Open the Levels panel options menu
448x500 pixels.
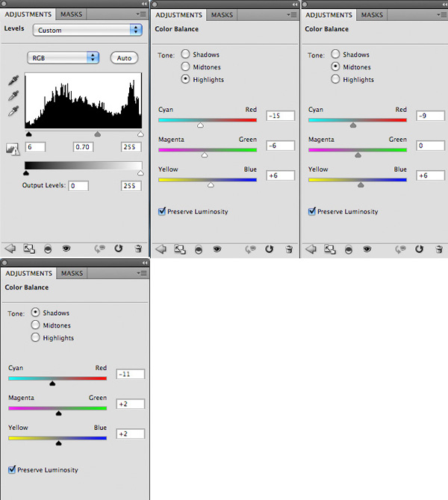141,14
